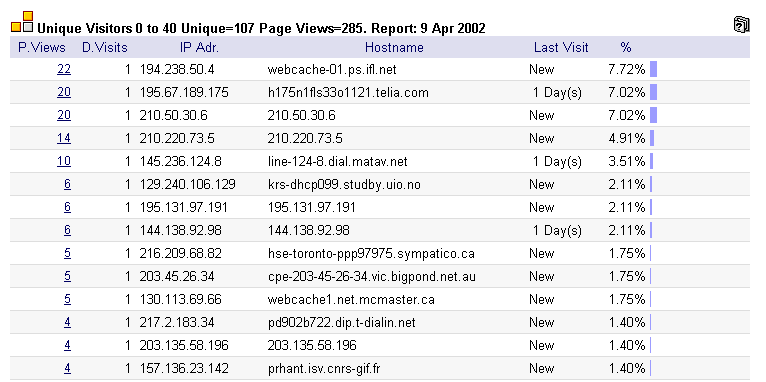Click the Last Visit column header
Screen dimensions: 766x382
click(561, 47)
